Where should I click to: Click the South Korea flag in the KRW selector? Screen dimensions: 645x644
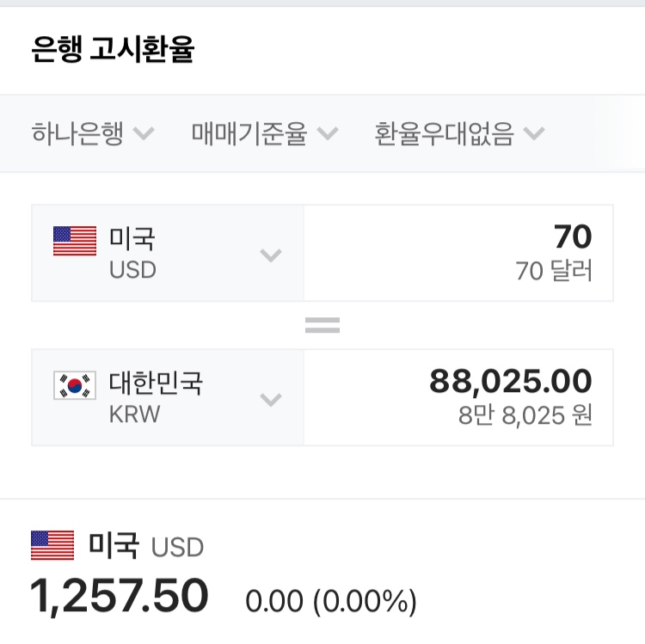pyautogui.click(x=75, y=386)
